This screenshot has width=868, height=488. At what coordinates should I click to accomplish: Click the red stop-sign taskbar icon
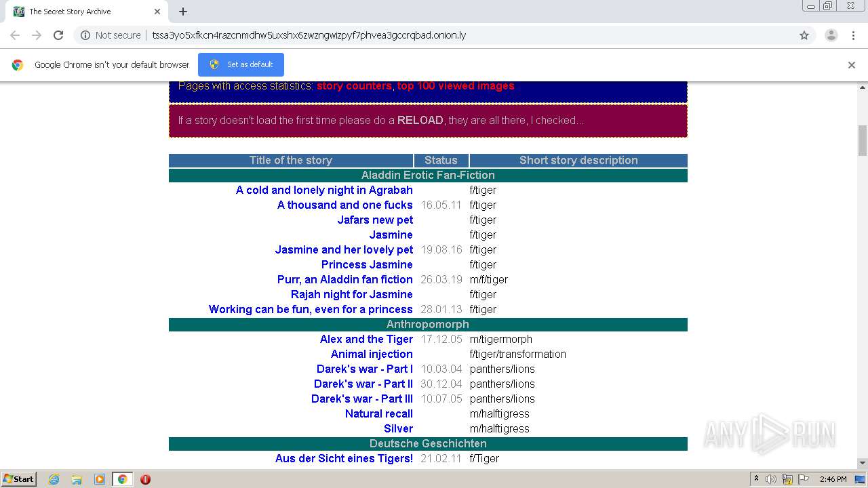click(x=145, y=479)
